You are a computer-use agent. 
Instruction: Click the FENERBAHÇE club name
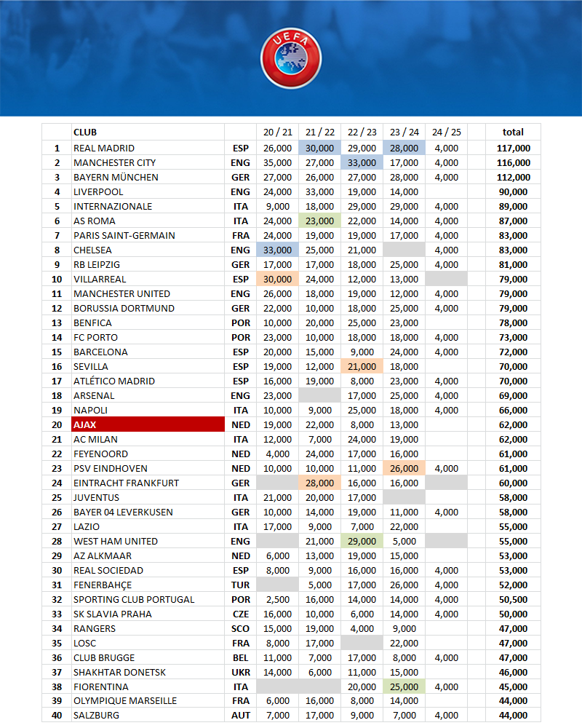point(103,585)
